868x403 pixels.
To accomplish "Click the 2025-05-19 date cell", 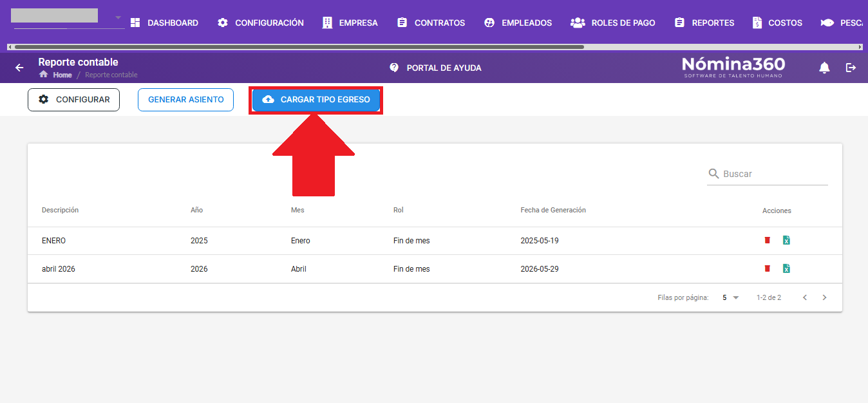I will click(x=540, y=241).
